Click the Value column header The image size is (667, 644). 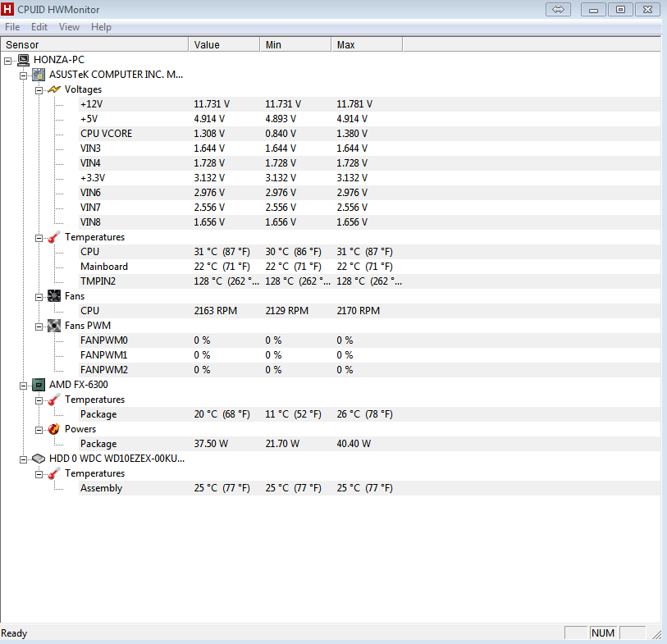(224, 44)
